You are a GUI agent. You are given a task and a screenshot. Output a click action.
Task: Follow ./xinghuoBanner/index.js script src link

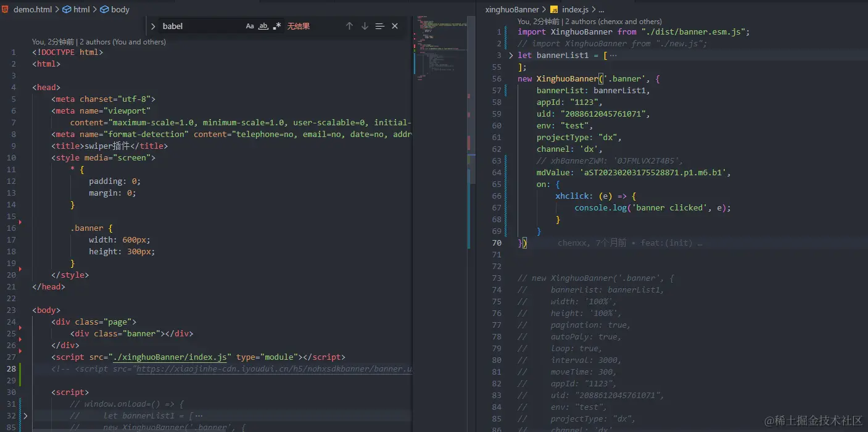tap(170, 357)
